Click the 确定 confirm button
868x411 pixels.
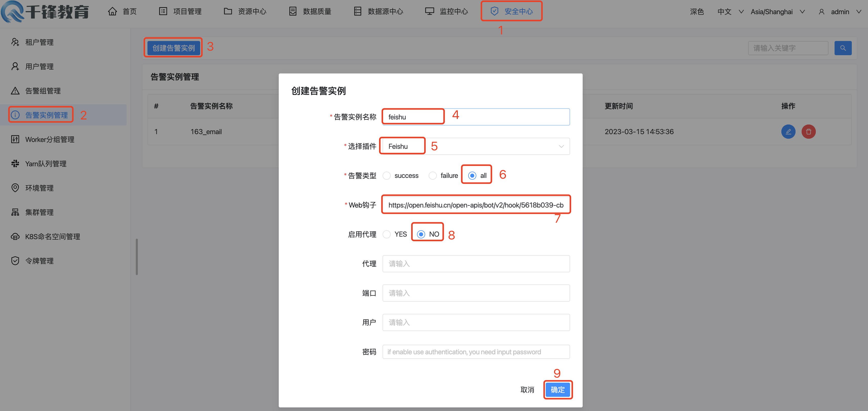pos(557,390)
